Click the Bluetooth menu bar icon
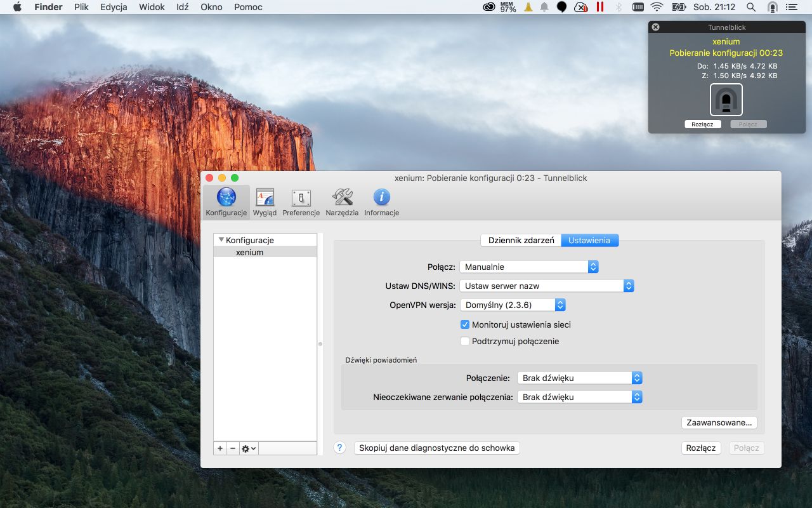Screen dimensions: 812x508 (619, 7)
